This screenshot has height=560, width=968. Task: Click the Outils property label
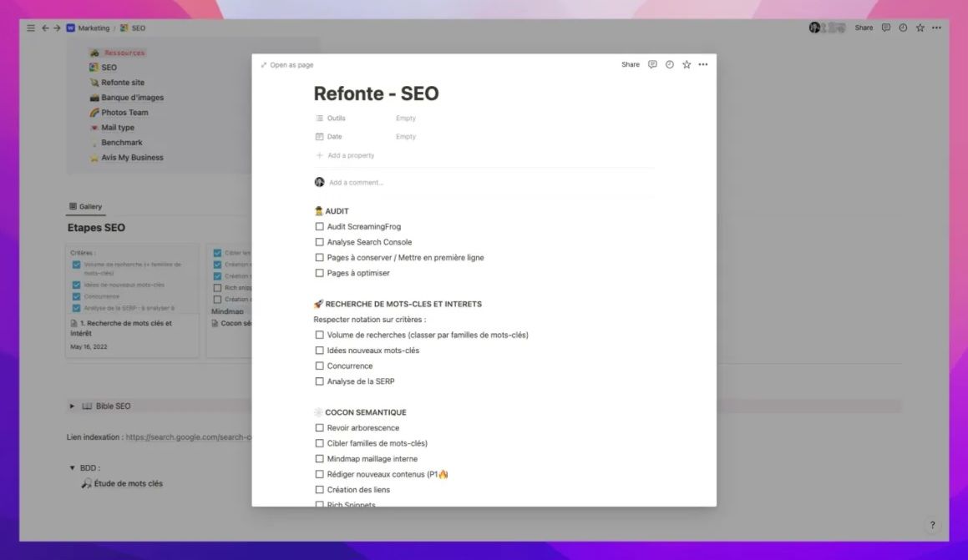click(x=331, y=118)
